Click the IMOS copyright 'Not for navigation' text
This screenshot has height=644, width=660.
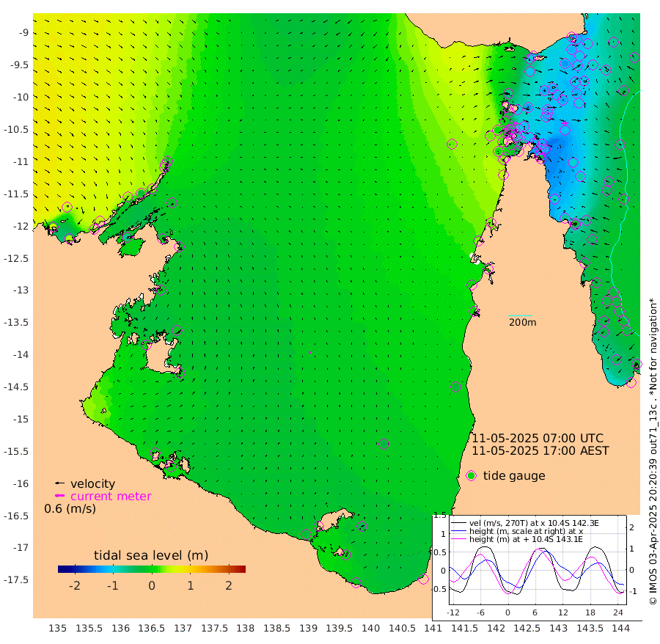[653, 451]
